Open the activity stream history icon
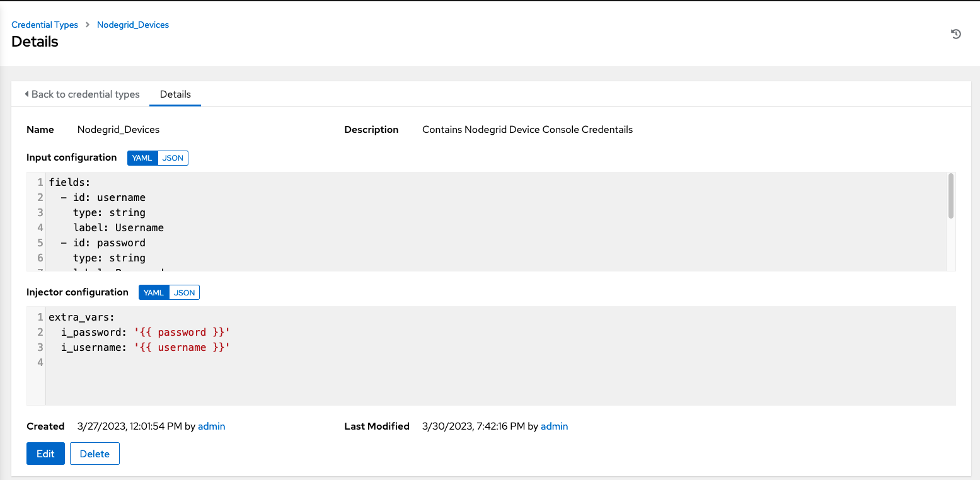The image size is (980, 480). (x=955, y=34)
